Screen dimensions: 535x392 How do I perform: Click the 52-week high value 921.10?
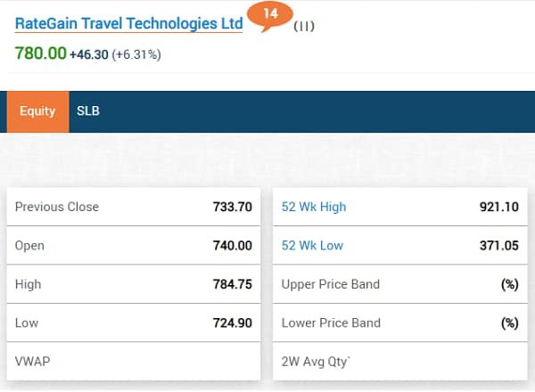pos(498,207)
